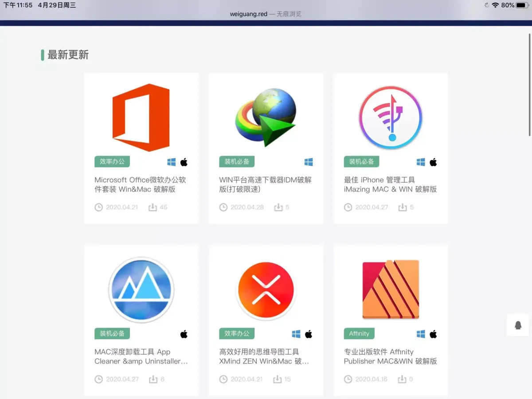Select the 效率办公 tag on the Office card
Image resolution: width=532 pixels, height=399 pixels.
[112, 162]
